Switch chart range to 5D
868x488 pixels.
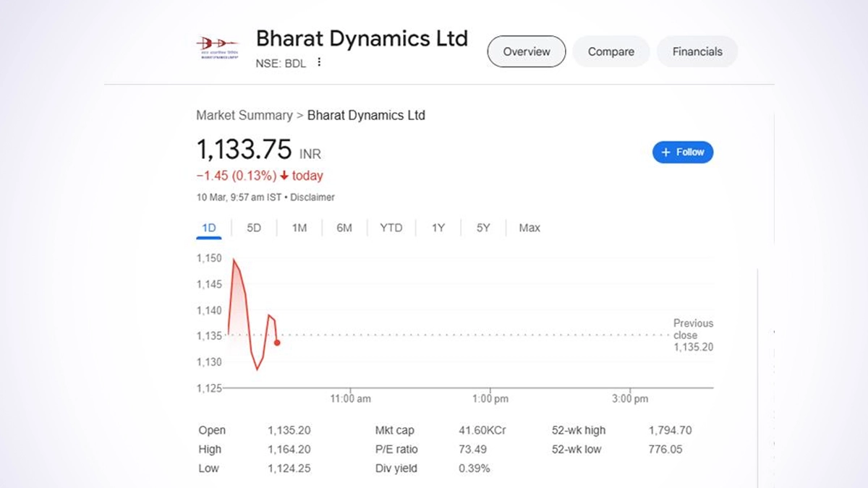coord(254,228)
